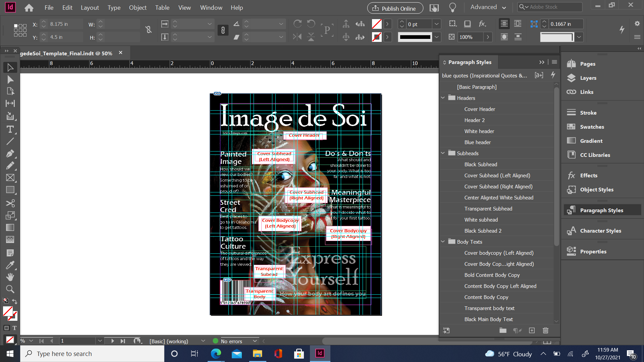The height and width of the screenshot is (362, 644).
Task: Toggle constrain proportions chain icon
Action: (x=223, y=31)
